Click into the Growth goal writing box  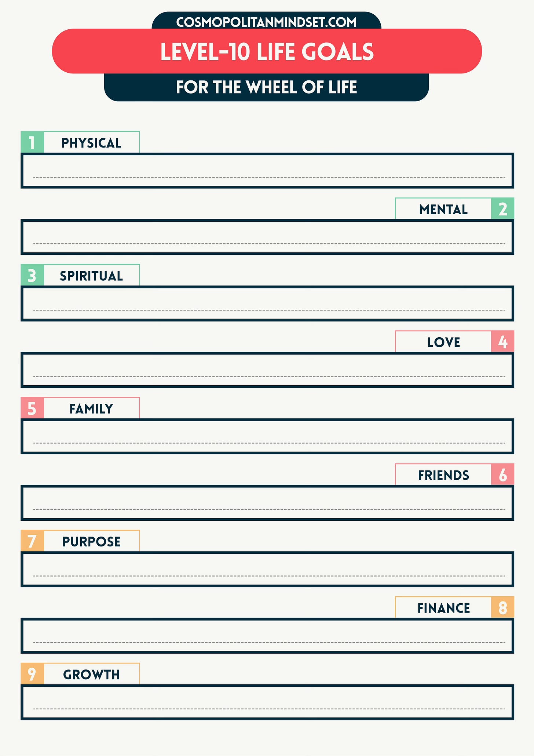pos(267,702)
